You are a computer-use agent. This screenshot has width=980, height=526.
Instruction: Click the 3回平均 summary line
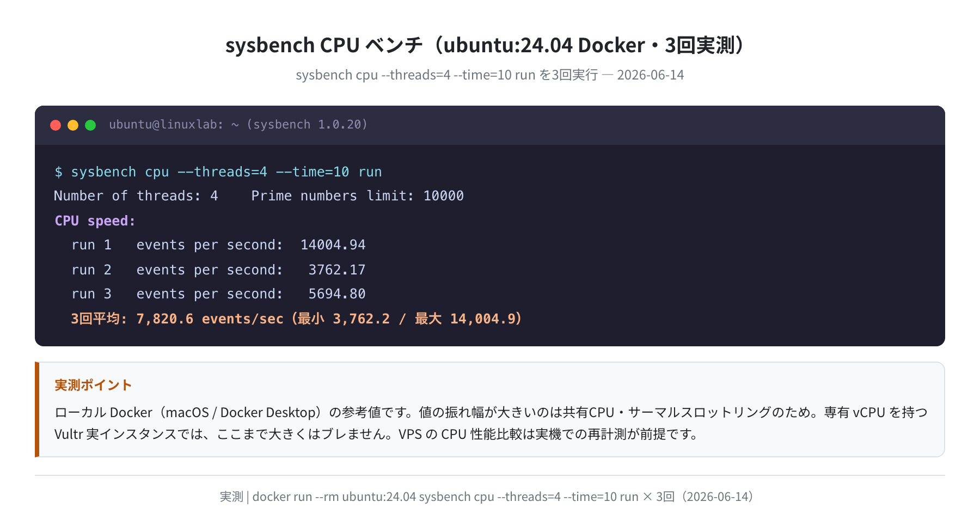point(297,319)
